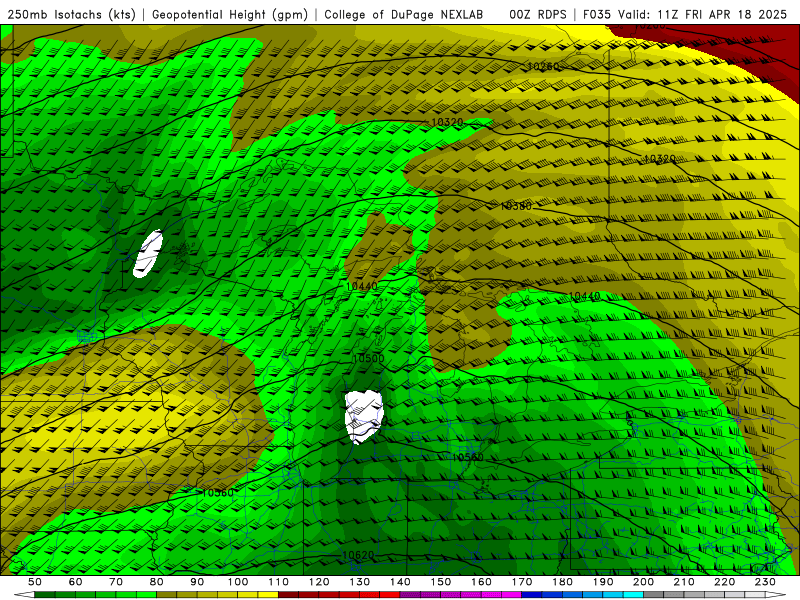The width and height of the screenshot is (800, 600).
Task: Click the 210 value on the color scale
Action: pyautogui.click(x=684, y=582)
